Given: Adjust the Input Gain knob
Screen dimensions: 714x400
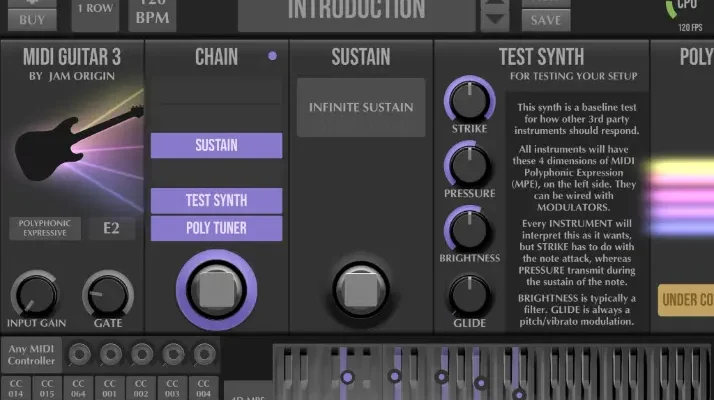Looking at the screenshot, I should pyautogui.click(x=34, y=295).
